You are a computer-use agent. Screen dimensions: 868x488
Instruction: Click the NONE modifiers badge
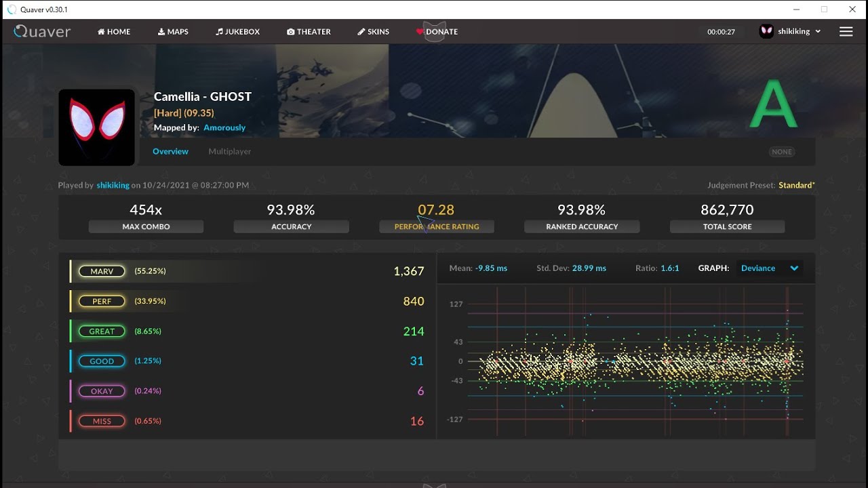782,152
